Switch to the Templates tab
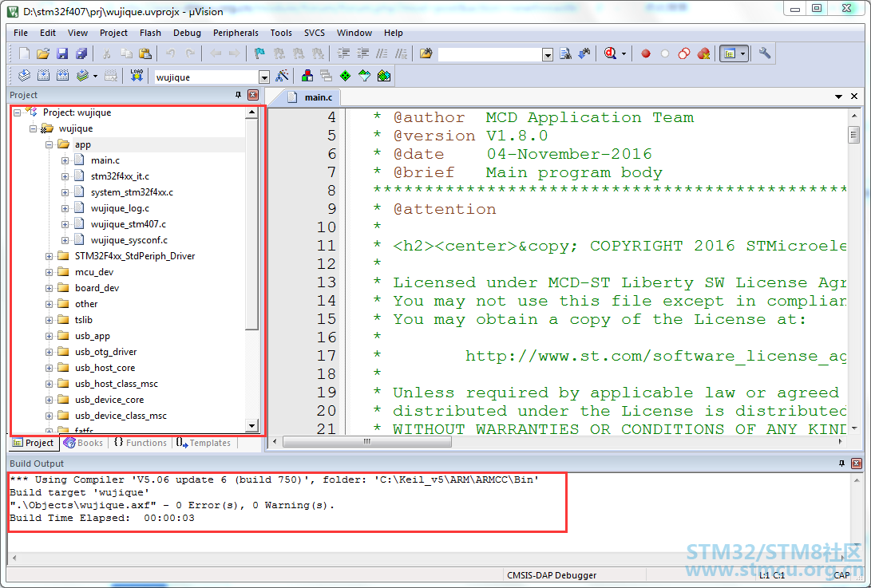Screen dimensions: 871x588 point(204,443)
